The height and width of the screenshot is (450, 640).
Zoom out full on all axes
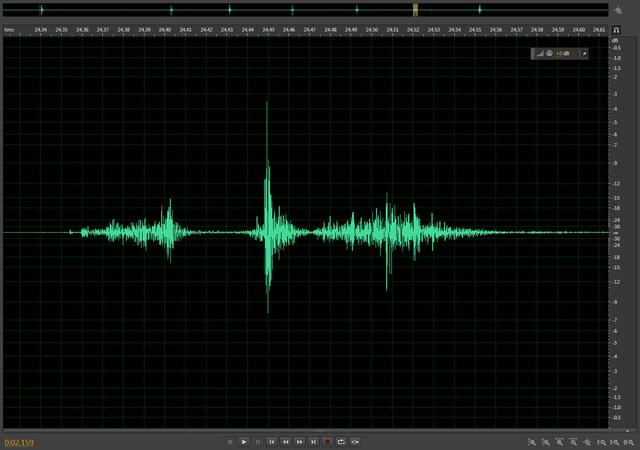pyautogui.click(x=587, y=442)
